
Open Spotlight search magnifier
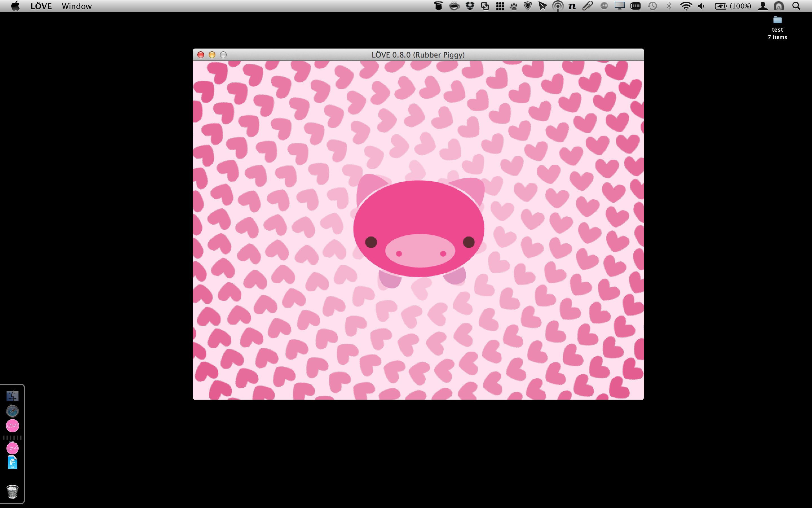[796, 6]
